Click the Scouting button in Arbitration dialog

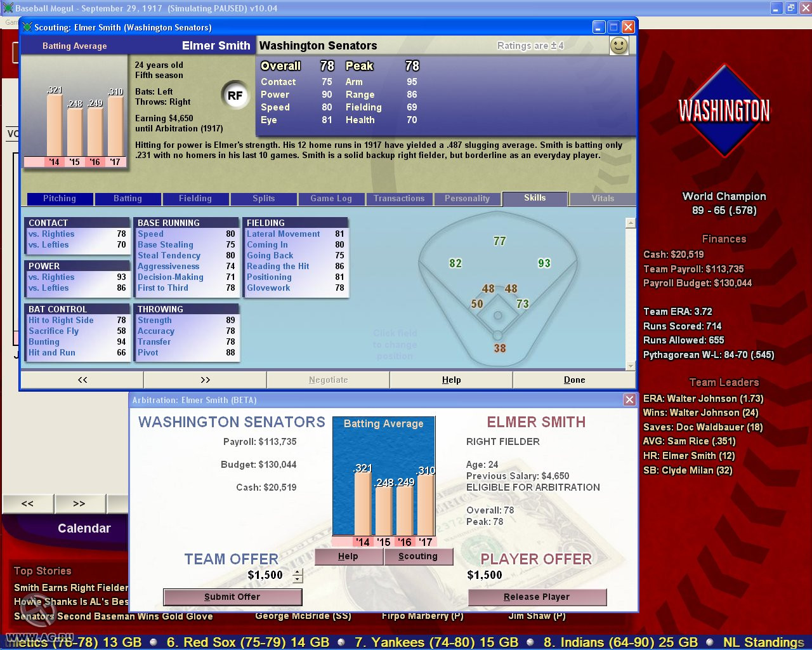[418, 556]
